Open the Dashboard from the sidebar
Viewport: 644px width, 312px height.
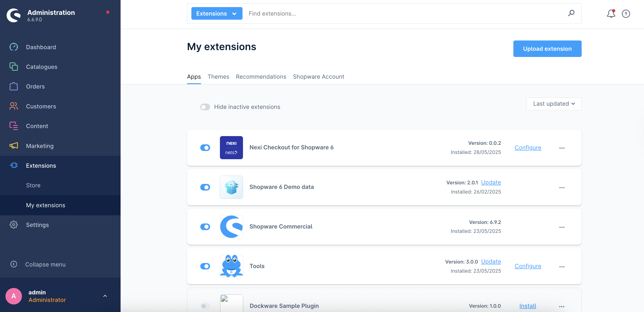[x=41, y=47]
